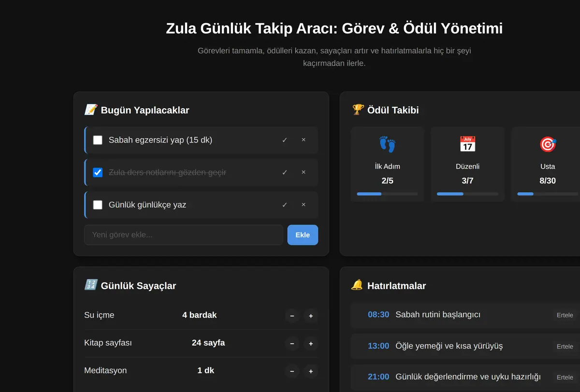Image resolution: width=580 pixels, height=392 pixels.
Task: Click the 'Yeni görev ekle...' input field
Action: [184, 235]
